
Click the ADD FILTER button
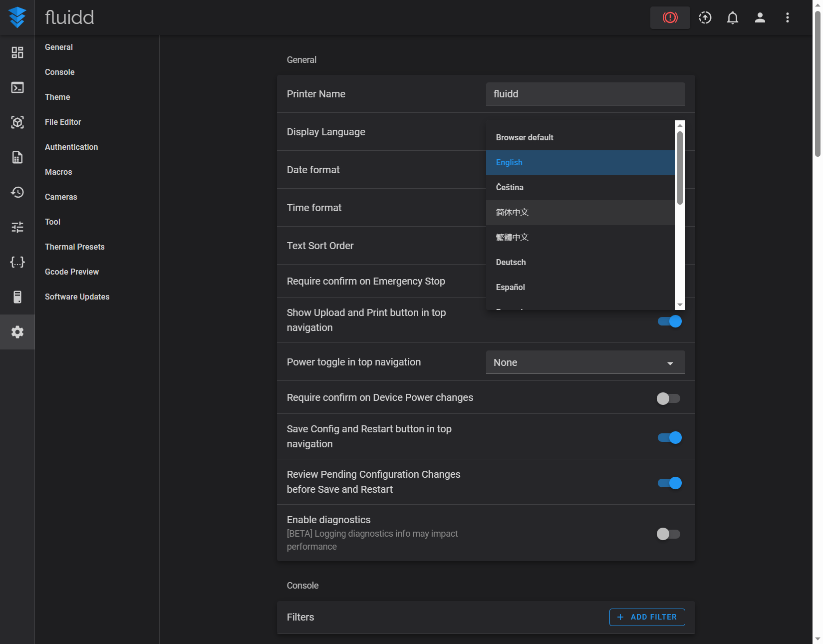coord(647,617)
